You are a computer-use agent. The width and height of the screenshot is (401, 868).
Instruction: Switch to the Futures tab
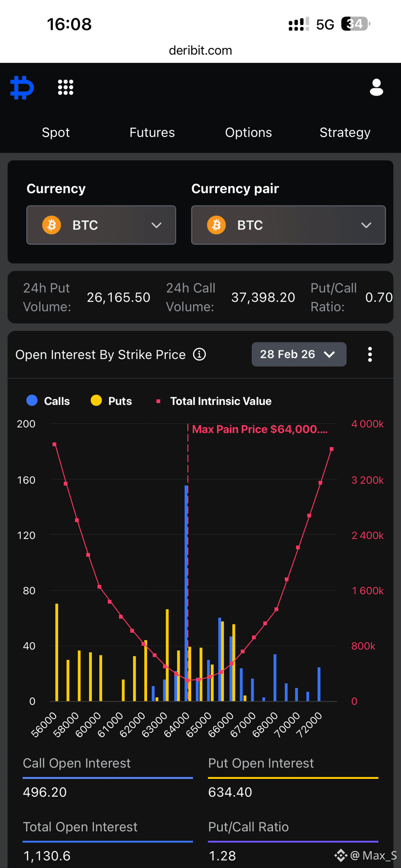152,133
